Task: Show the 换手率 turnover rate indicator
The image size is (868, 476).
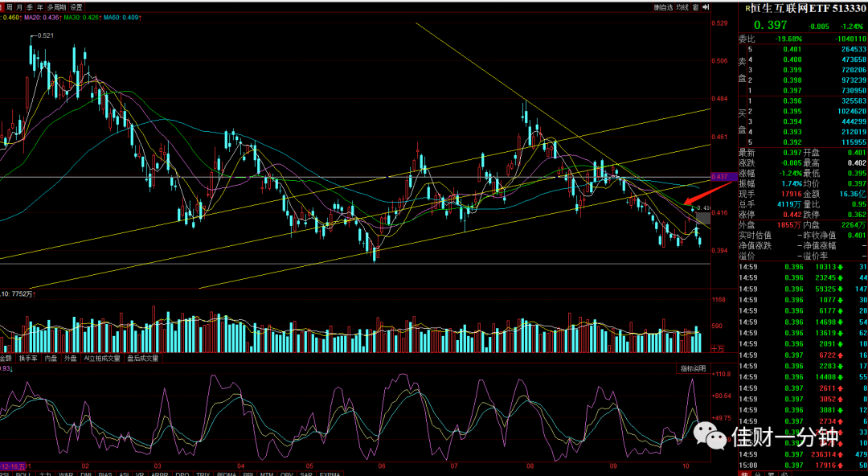Action: point(27,358)
